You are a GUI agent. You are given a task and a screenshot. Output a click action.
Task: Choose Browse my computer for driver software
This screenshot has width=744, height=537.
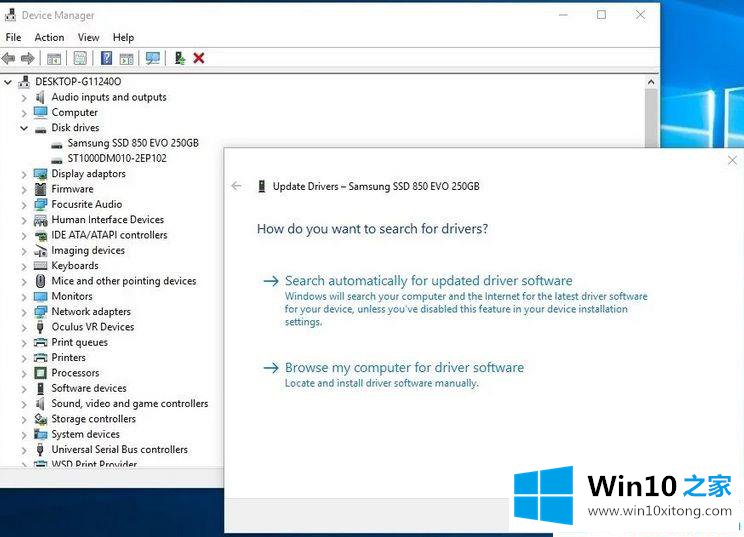(x=404, y=368)
